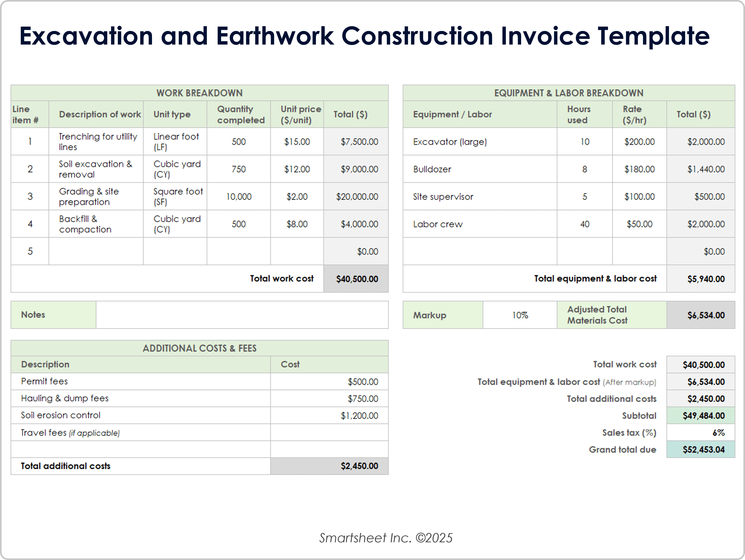
Task: Click the hours used cell showing 40
Action: tap(585, 224)
